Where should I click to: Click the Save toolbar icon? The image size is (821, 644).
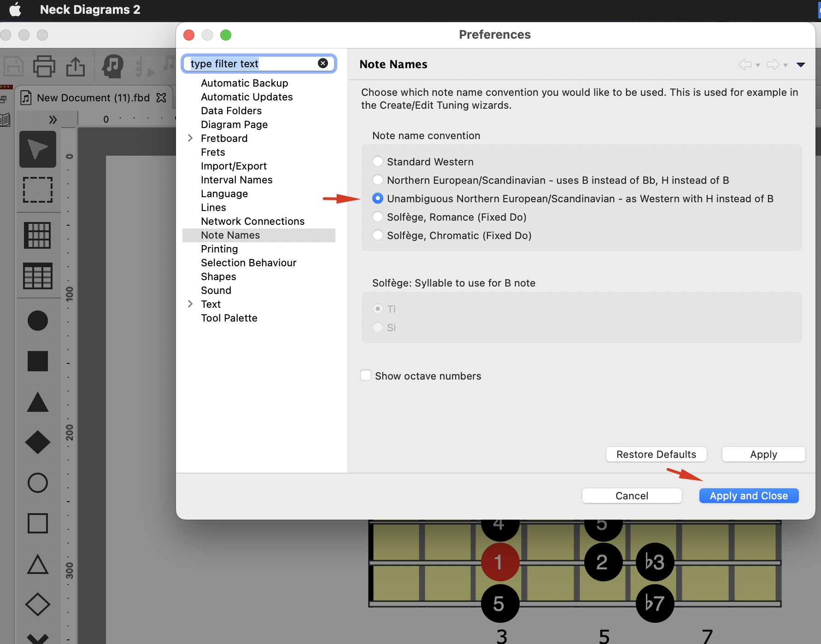(x=13, y=66)
